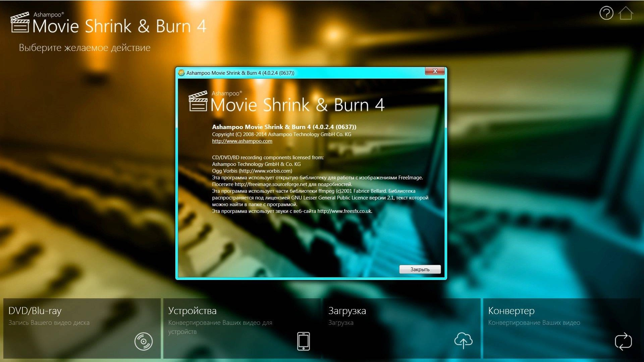Click the 'Ogg Vorbis (http://www.vorbis.com)' line
Screen dimensions: 644x362
(x=252, y=171)
